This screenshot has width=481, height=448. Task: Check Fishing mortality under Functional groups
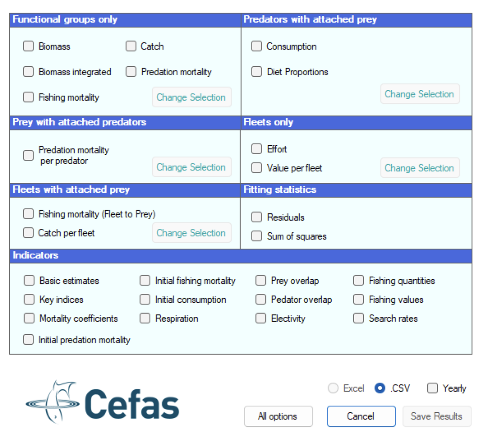(x=28, y=97)
